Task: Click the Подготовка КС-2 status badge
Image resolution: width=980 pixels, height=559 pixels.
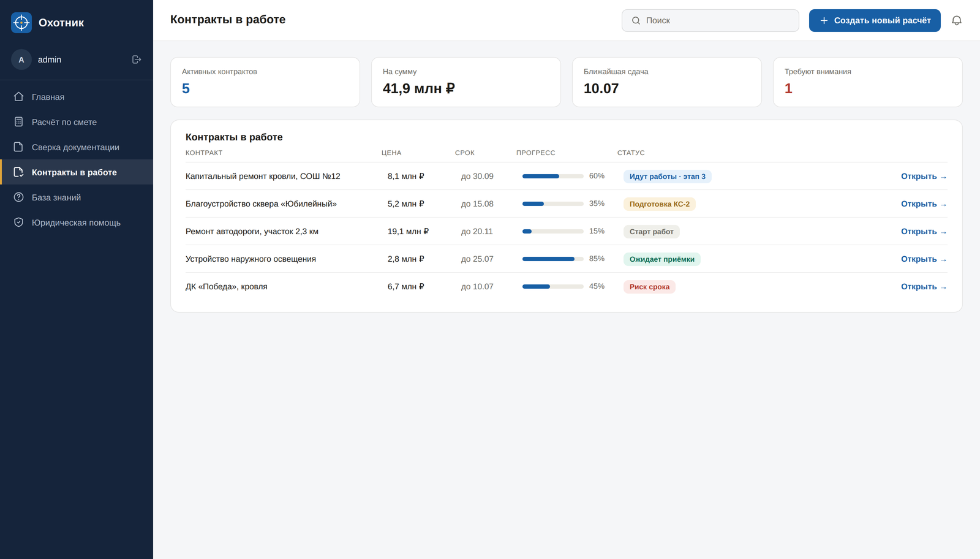Action: tap(660, 204)
